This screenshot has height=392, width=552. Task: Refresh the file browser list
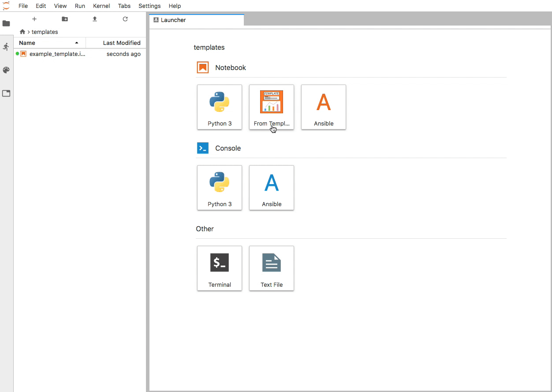point(125,19)
